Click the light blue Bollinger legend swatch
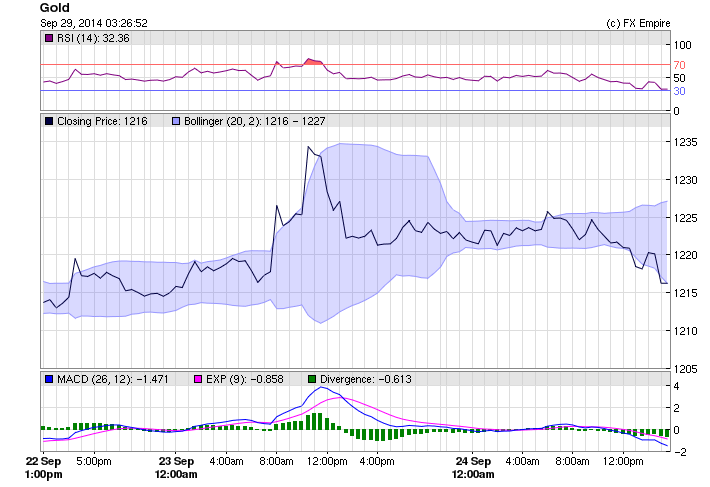Viewport: 710px width, 487px height. 176,121
